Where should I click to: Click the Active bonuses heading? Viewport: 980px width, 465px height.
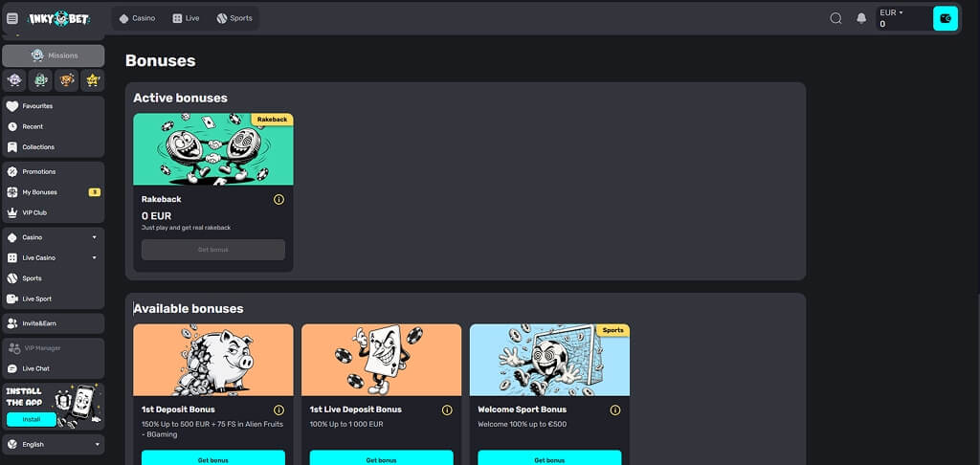(x=180, y=99)
